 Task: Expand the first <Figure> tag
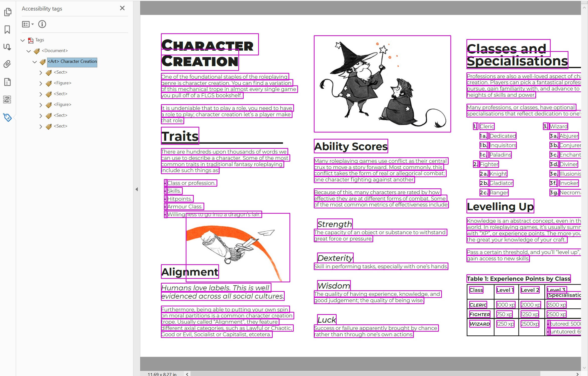41,83
